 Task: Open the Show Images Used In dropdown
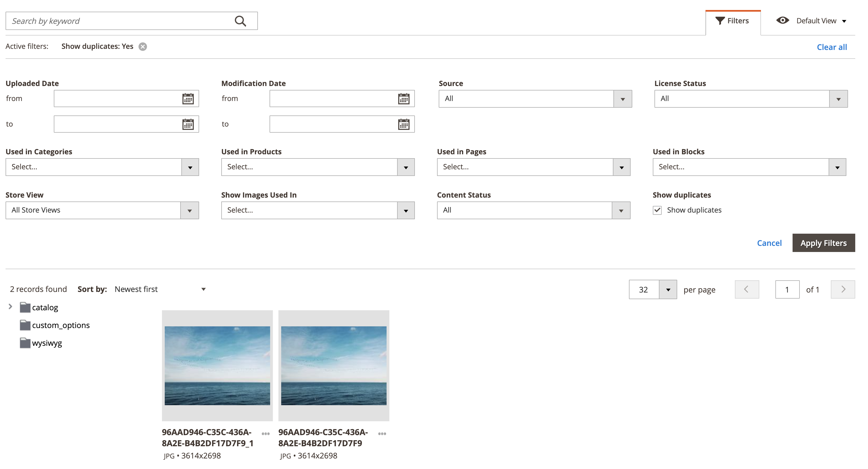pos(318,210)
